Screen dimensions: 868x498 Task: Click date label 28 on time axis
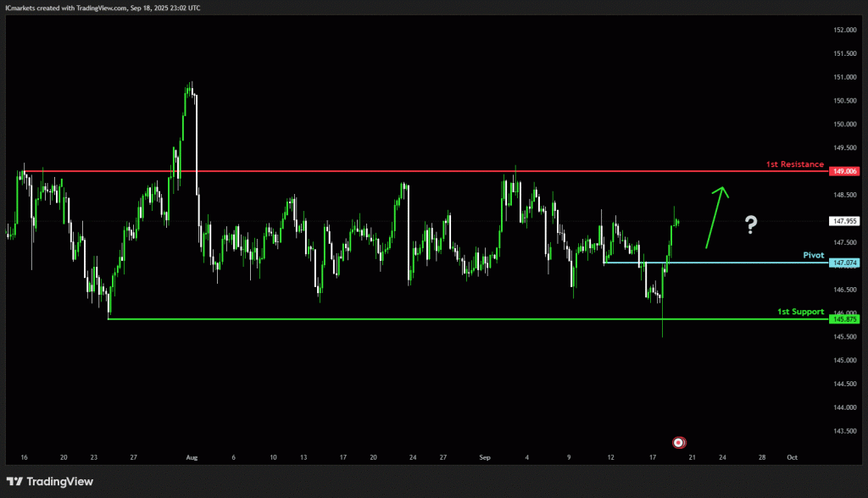[x=762, y=457]
